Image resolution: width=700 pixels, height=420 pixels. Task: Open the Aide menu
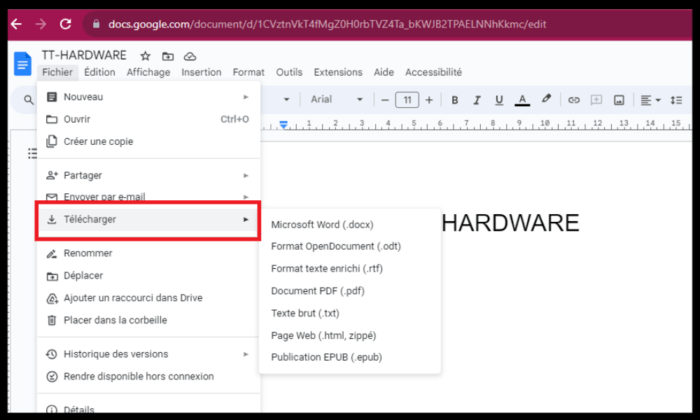(x=384, y=72)
